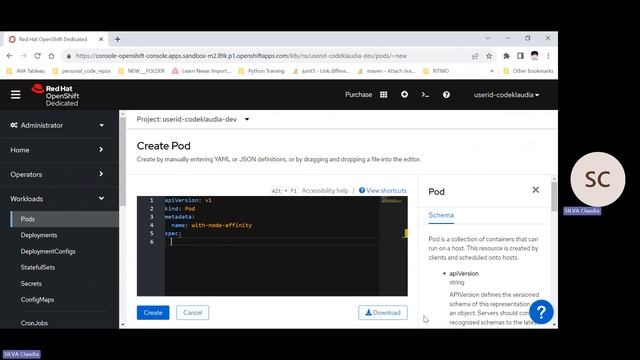
Task: Open the tab search chevron in Chrome
Action: [488, 38]
